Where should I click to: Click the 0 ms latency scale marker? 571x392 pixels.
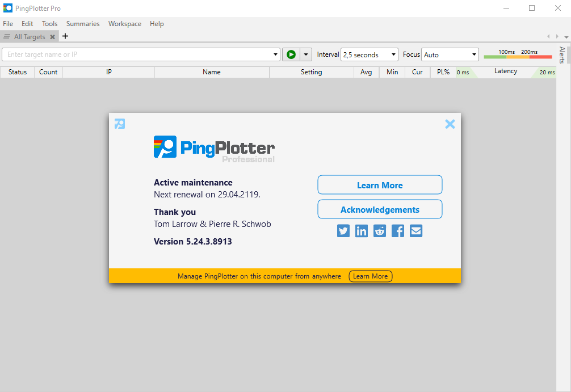[463, 73]
